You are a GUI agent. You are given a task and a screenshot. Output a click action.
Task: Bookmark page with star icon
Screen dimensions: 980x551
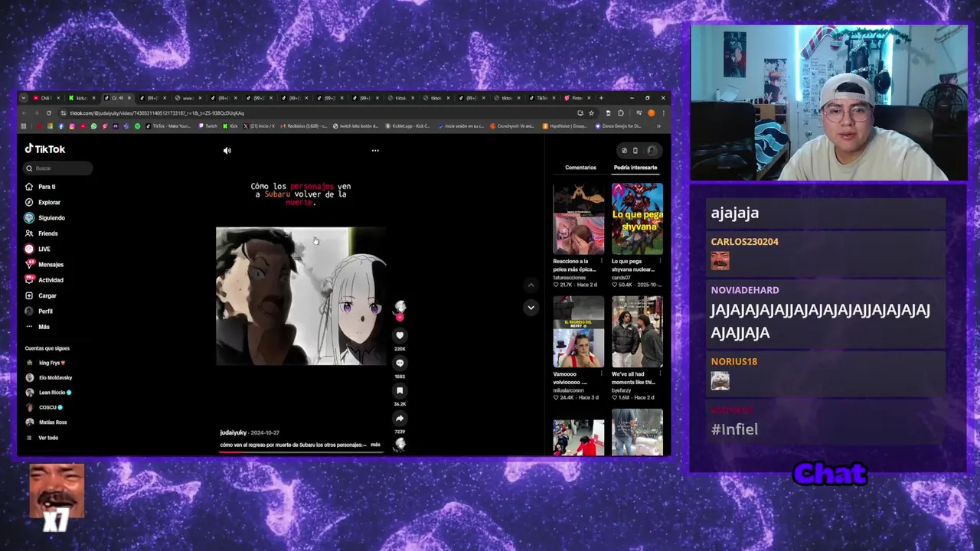(591, 113)
